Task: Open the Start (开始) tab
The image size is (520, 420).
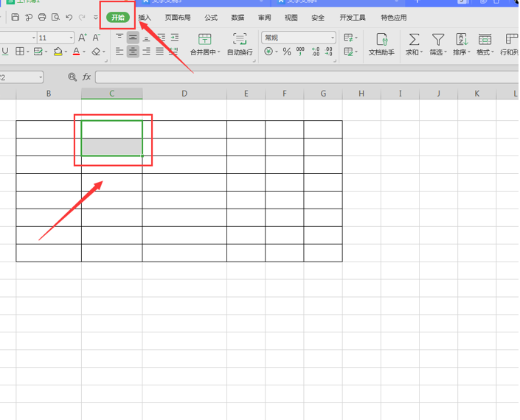Action: [x=118, y=17]
